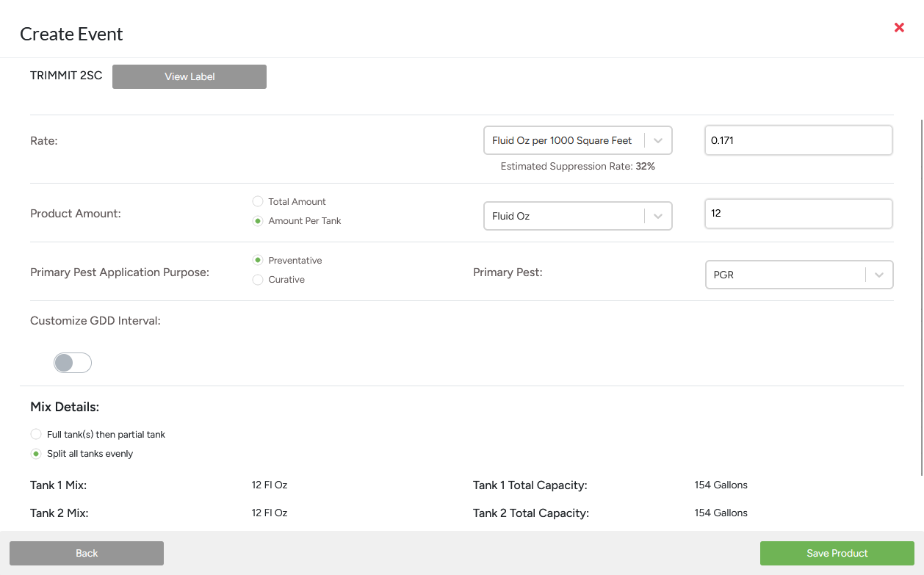Expand the Fluid Oz product amount dropdown
The width and height of the screenshot is (924, 575).
click(563, 216)
